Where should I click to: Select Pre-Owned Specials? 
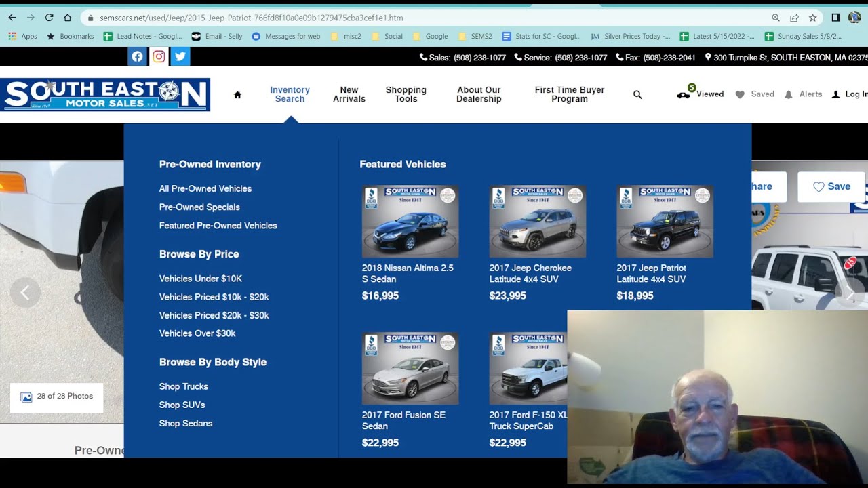pos(199,207)
